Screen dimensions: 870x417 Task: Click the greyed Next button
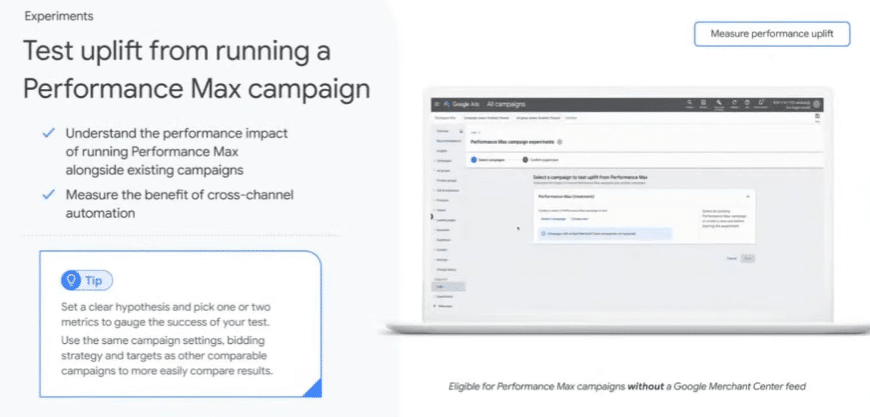(x=747, y=258)
